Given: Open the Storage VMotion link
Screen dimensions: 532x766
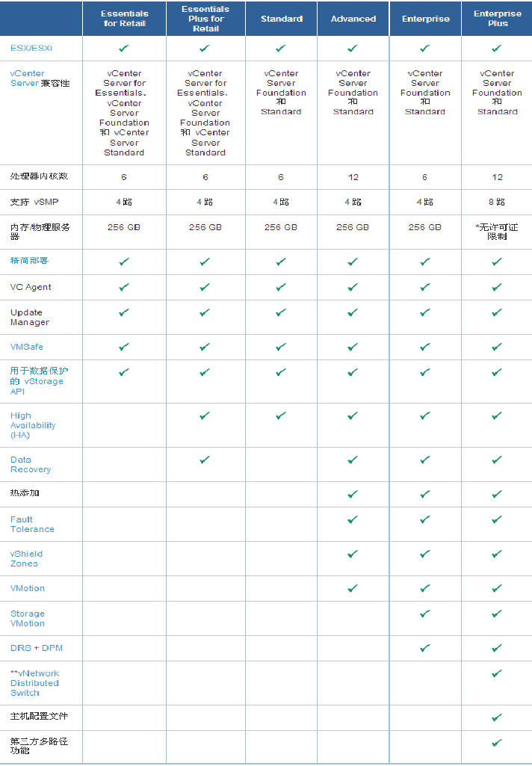Looking at the screenshot, I should click(28, 619).
